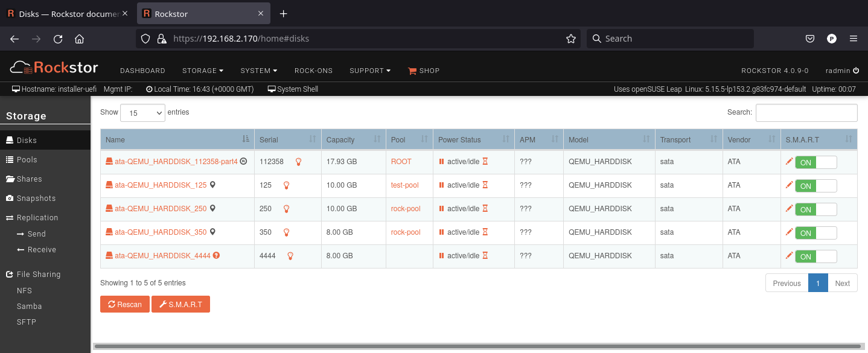Click pause icon in ata-QEMU_HARDDISK_4444 power status
This screenshot has height=353, width=868.
[x=441, y=256]
